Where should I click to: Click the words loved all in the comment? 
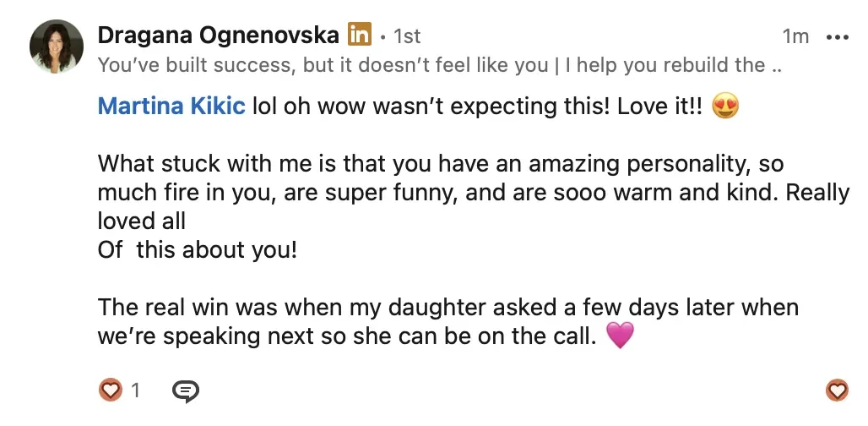(x=141, y=221)
